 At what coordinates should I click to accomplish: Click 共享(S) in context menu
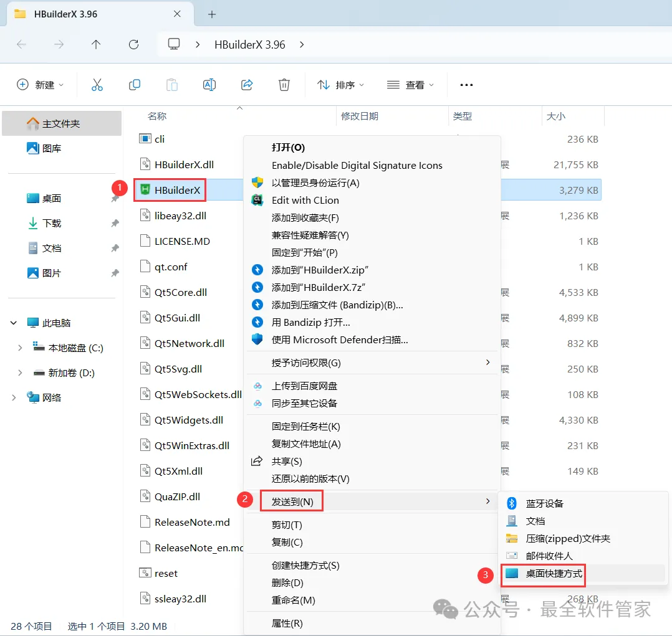pos(287,461)
